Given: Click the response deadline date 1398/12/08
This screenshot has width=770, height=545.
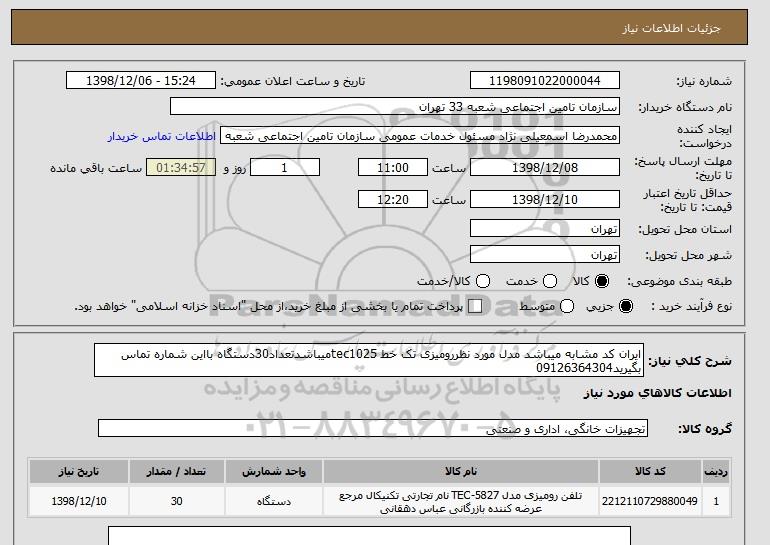Looking at the screenshot, I should (545, 167).
